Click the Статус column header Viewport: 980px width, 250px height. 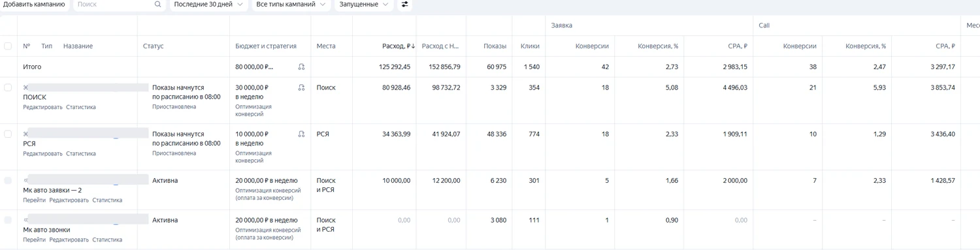pyautogui.click(x=154, y=46)
